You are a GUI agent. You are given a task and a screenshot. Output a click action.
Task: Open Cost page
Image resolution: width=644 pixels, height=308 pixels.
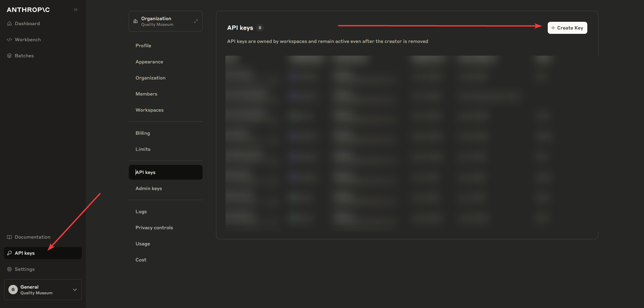click(166, 260)
